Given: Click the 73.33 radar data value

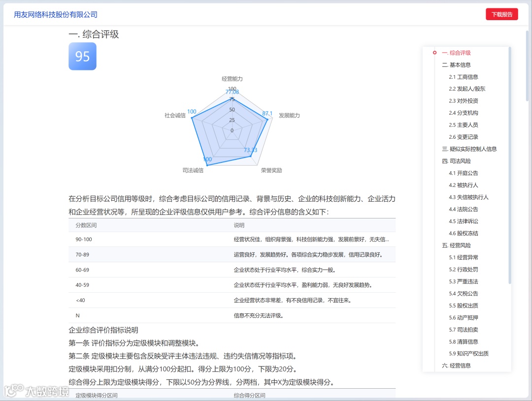Looking at the screenshot, I should tap(250, 150).
